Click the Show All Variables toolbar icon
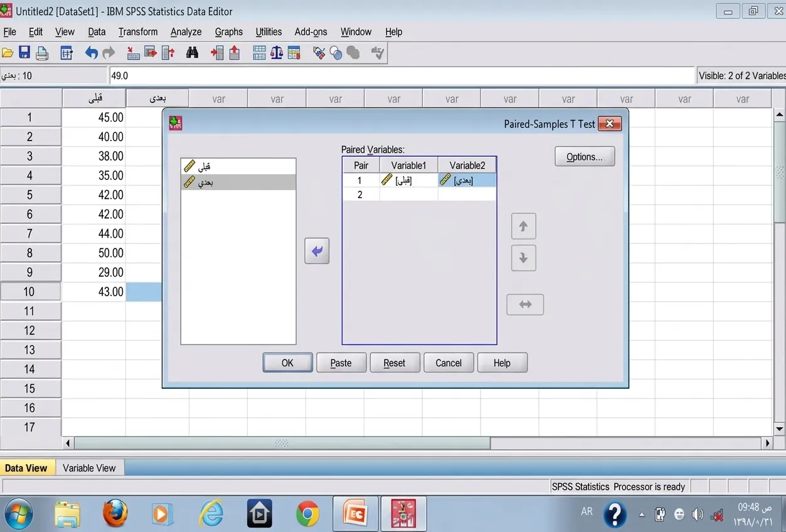 coord(353,53)
